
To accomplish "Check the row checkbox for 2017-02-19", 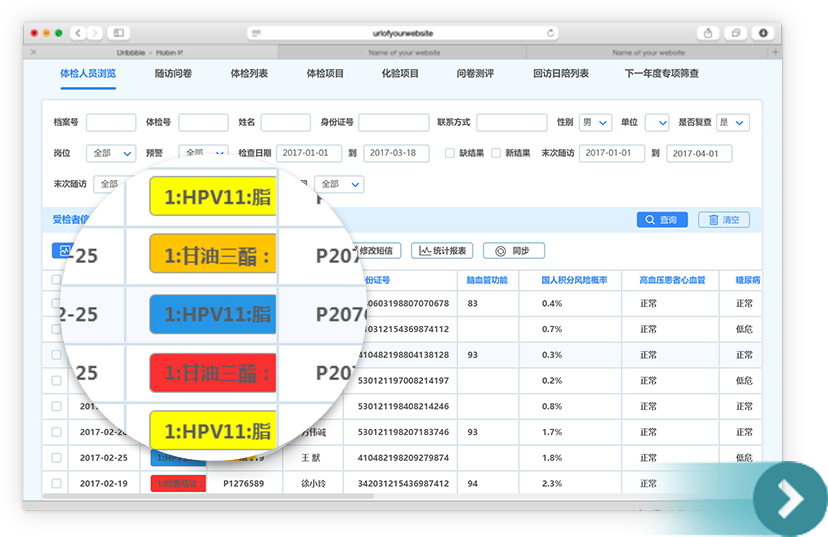I will [x=57, y=483].
